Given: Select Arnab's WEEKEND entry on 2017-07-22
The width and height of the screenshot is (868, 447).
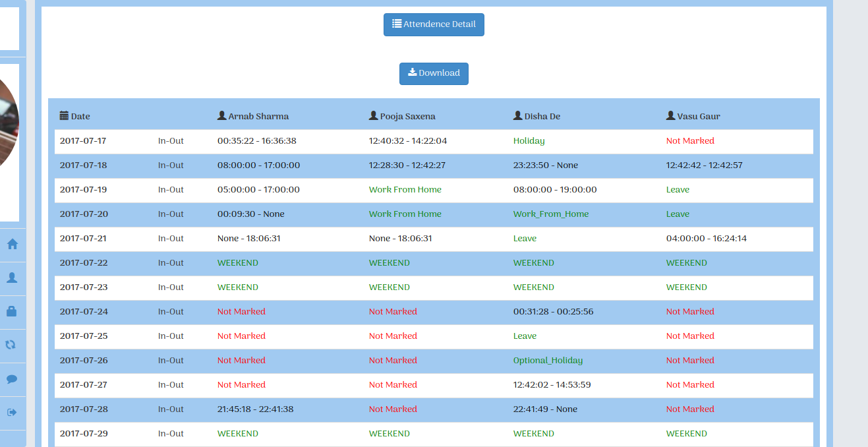Looking at the screenshot, I should [x=238, y=263].
